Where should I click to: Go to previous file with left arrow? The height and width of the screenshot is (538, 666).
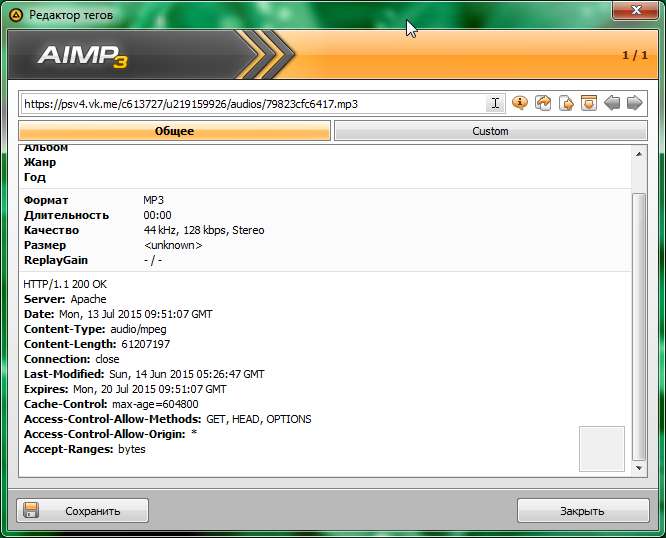(612, 103)
